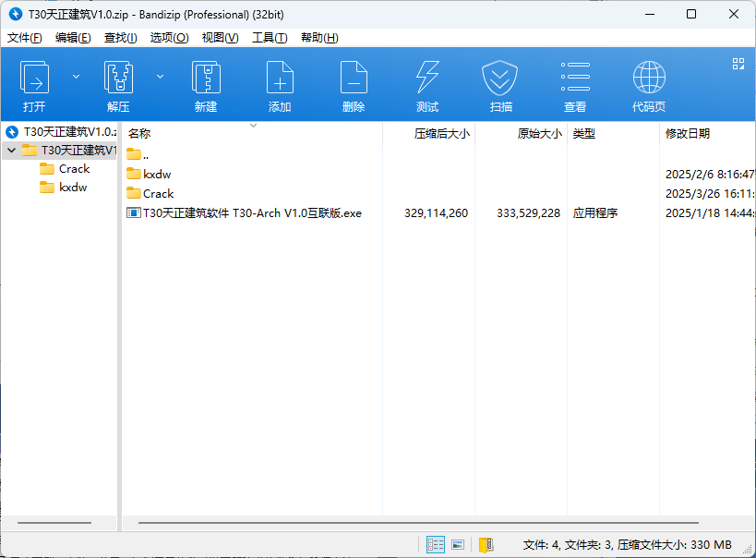Select the Crack folder in sidebar tree
The width and height of the screenshot is (756, 558).
click(76, 168)
